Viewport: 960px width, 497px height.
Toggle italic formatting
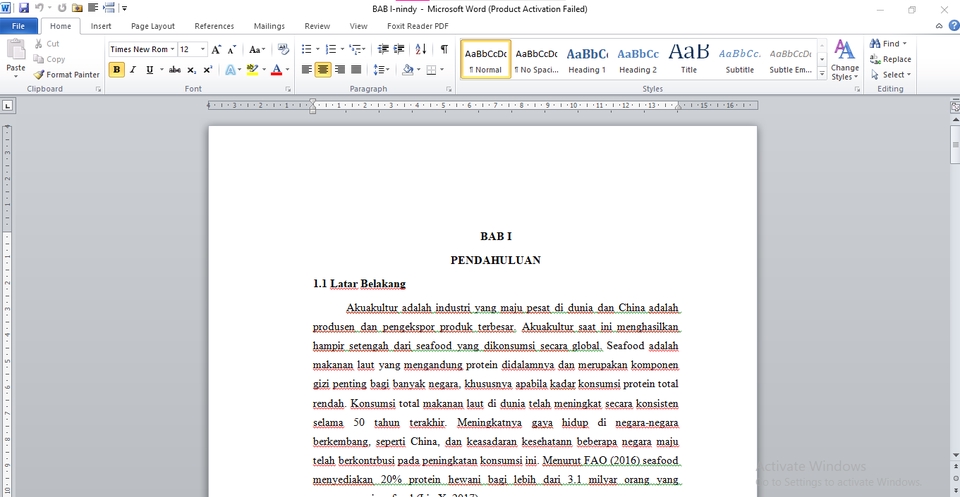(133, 70)
